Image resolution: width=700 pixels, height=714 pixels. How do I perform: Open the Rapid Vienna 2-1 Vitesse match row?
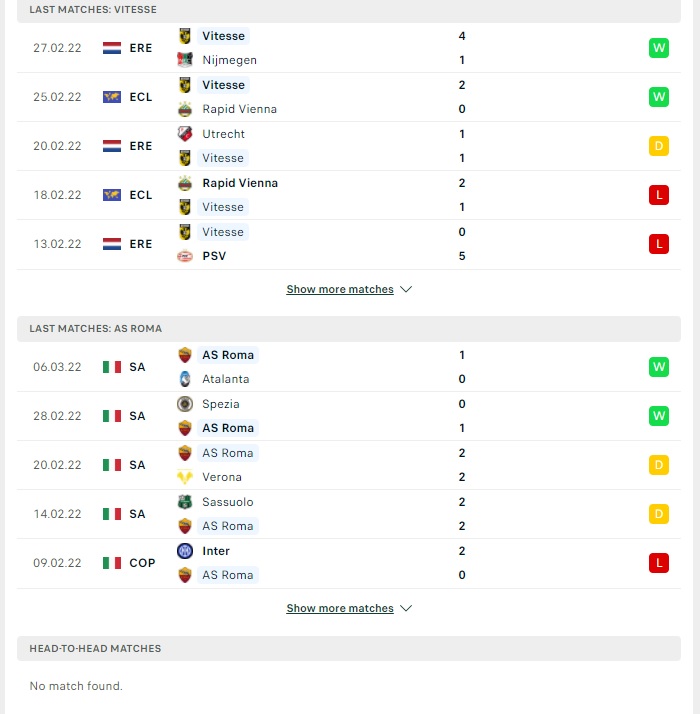click(x=349, y=195)
